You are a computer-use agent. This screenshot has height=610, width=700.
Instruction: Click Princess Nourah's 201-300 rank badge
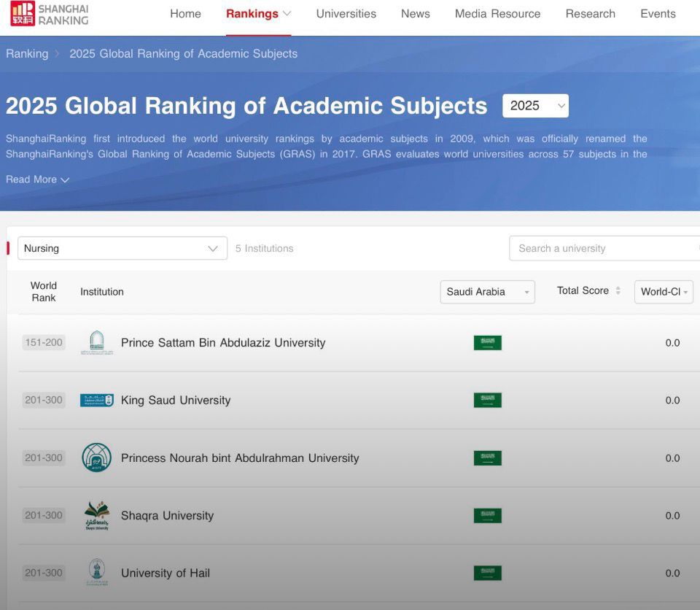[44, 457]
